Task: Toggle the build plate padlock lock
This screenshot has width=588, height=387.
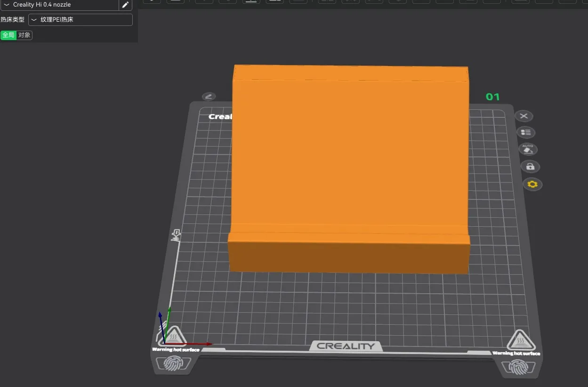Action: 530,166
